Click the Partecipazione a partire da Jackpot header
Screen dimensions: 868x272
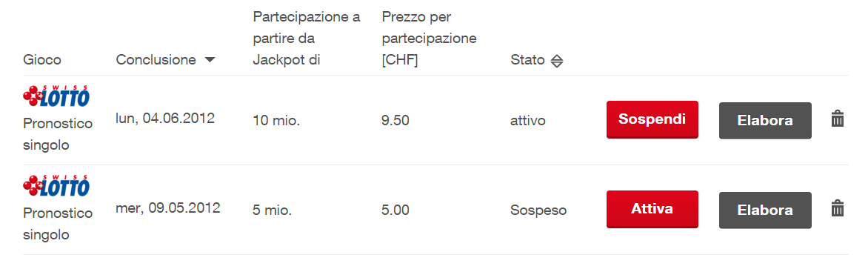(307, 39)
